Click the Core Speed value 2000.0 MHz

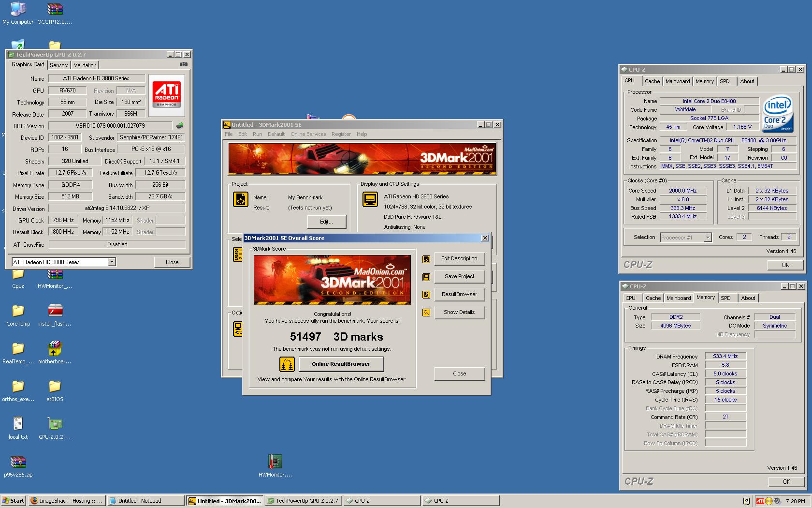pyautogui.click(x=683, y=191)
